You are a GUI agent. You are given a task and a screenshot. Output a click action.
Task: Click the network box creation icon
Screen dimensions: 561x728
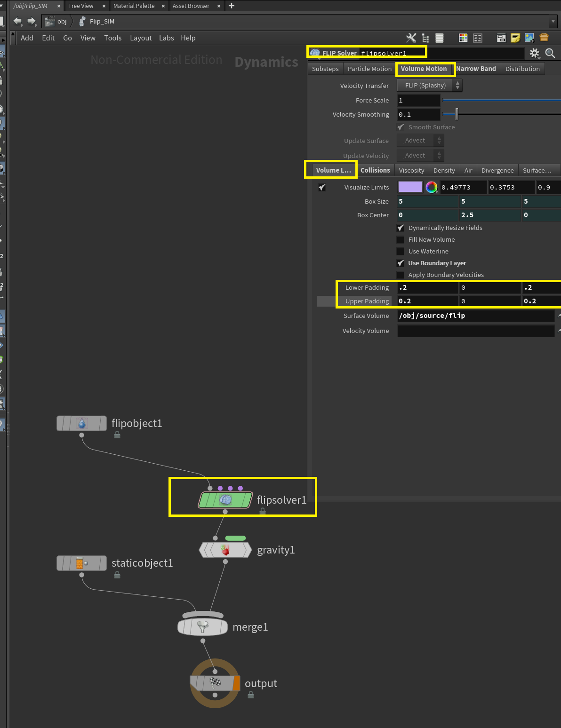[x=501, y=38]
